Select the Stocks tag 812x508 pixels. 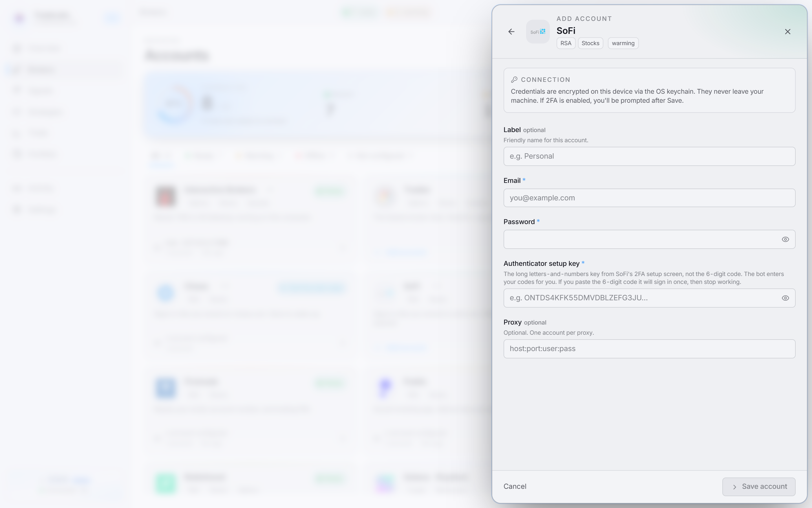click(590, 43)
